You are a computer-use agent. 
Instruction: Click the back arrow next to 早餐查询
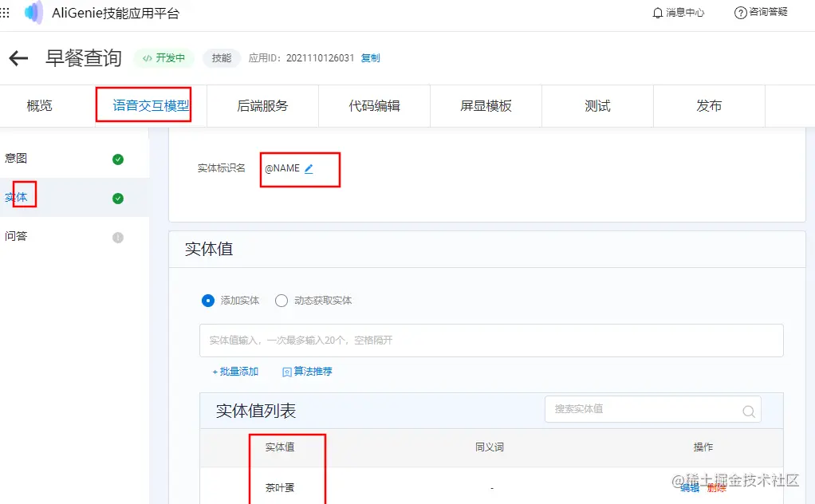pyautogui.click(x=18, y=58)
